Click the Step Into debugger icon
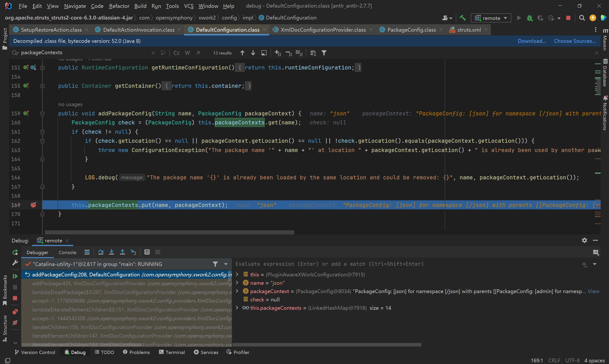This screenshot has width=609, height=364. pos(111,252)
